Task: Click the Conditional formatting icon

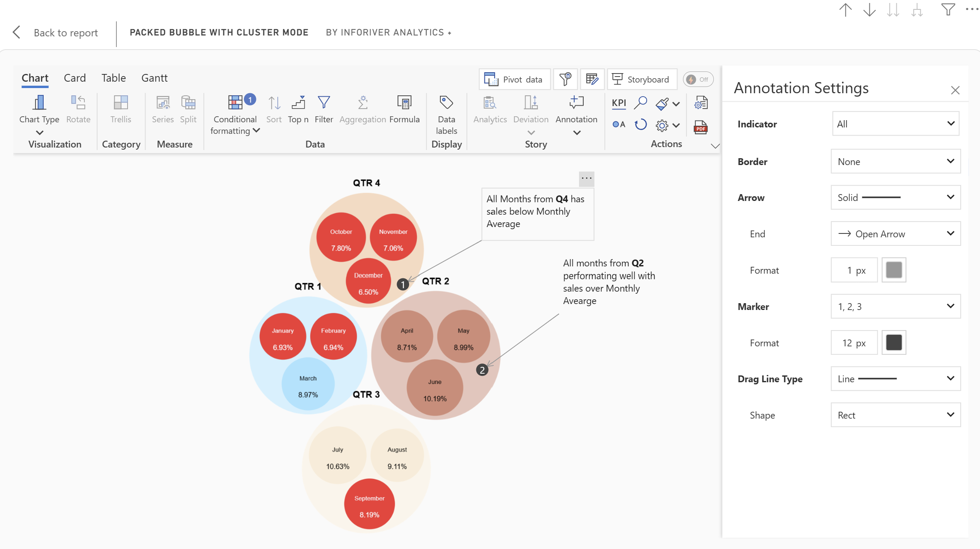Action: click(235, 103)
